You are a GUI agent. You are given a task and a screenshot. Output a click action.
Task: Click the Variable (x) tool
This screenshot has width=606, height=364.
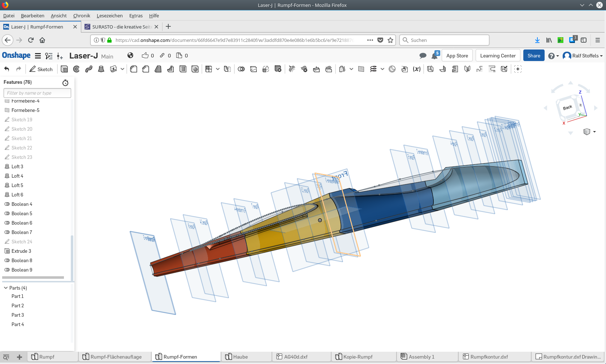click(x=417, y=69)
